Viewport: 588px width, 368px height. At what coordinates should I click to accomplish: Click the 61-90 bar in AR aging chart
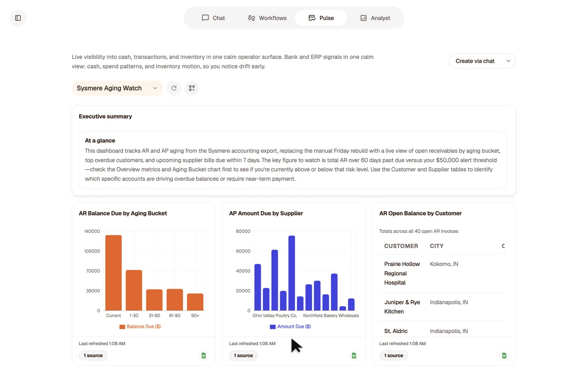click(175, 300)
